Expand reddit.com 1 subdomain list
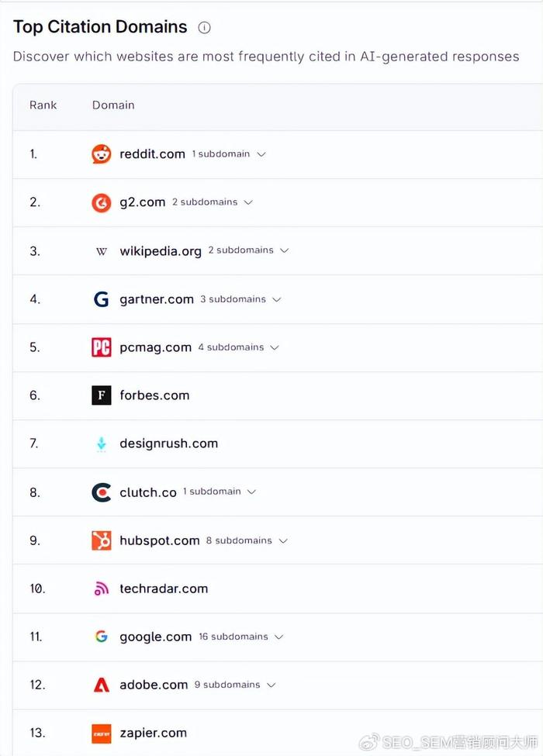 261,154
